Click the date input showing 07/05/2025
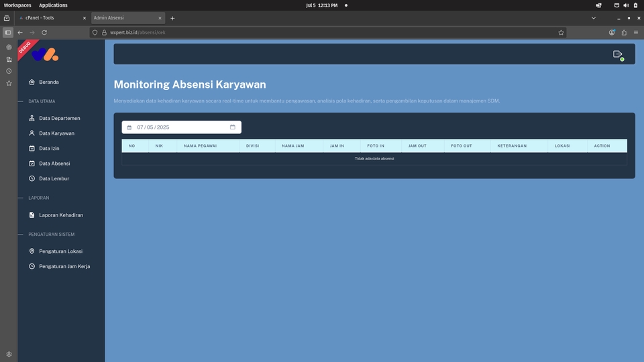The height and width of the screenshot is (362, 644). (x=182, y=127)
